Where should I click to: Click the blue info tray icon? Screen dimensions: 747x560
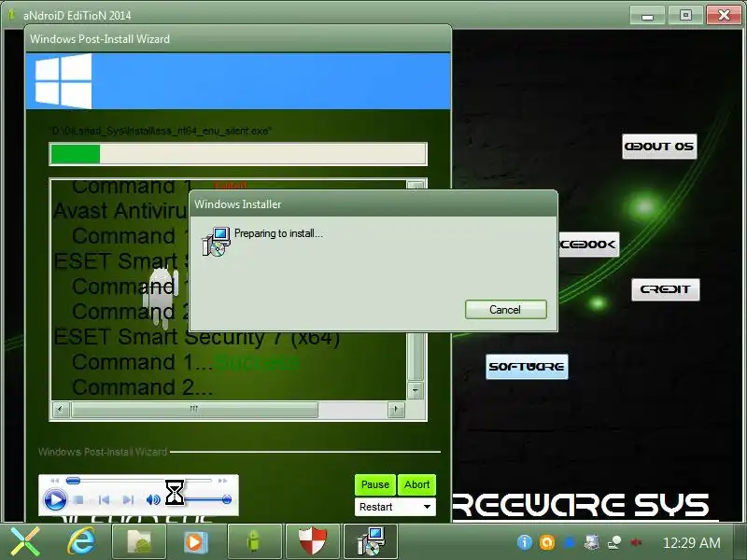click(525, 542)
